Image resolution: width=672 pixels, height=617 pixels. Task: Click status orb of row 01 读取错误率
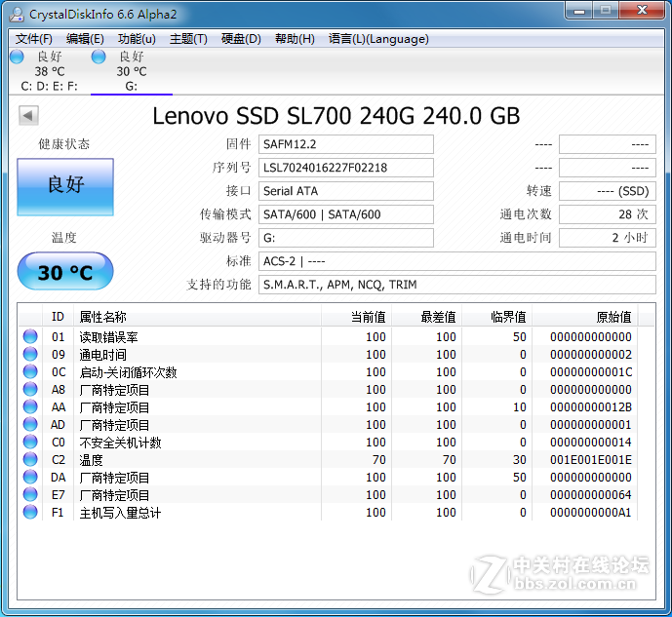[30, 336]
